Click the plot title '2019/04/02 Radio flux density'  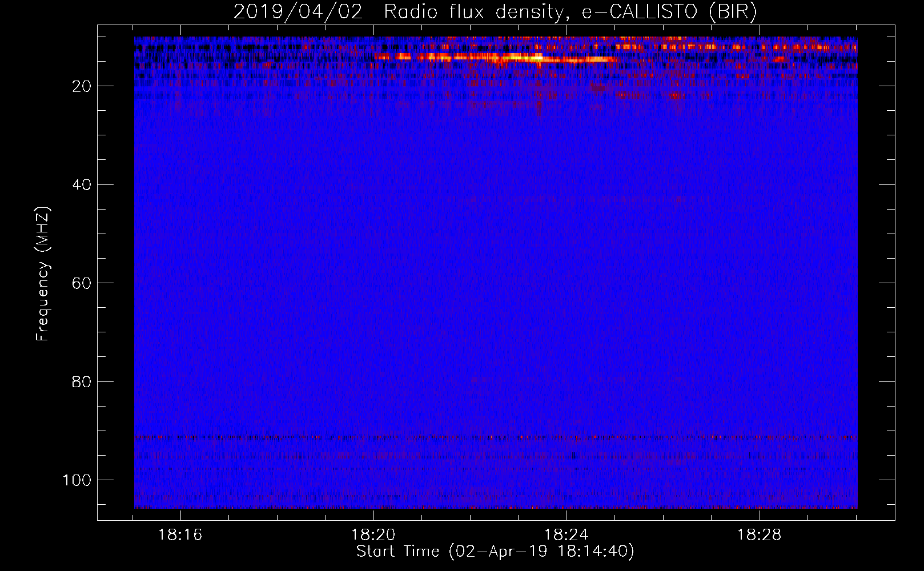[x=495, y=12]
